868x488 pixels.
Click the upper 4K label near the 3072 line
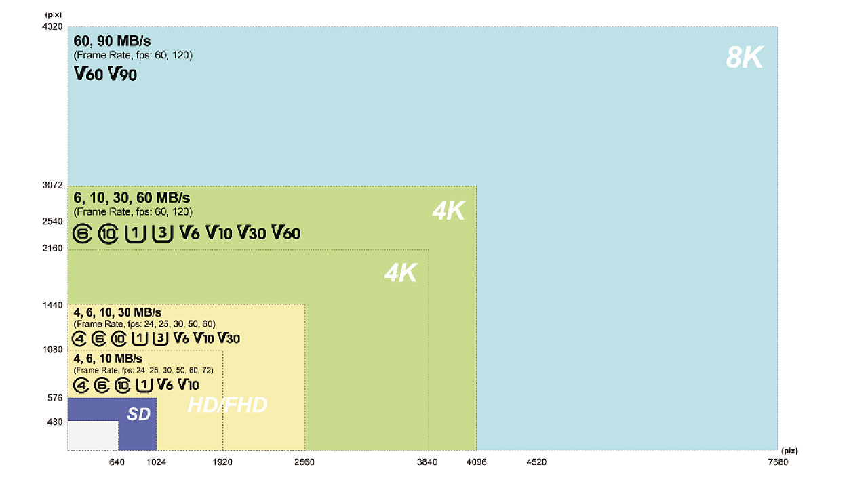(449, 211)
